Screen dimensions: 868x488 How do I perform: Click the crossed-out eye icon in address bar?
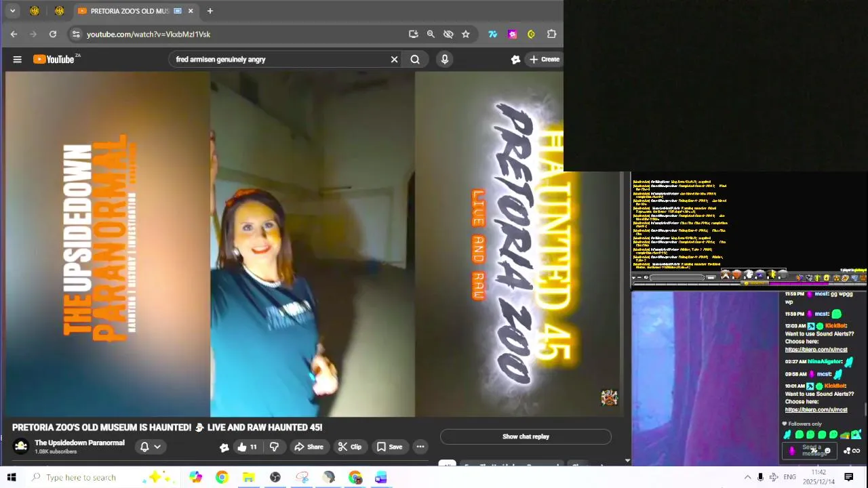(x=448, y=34)
